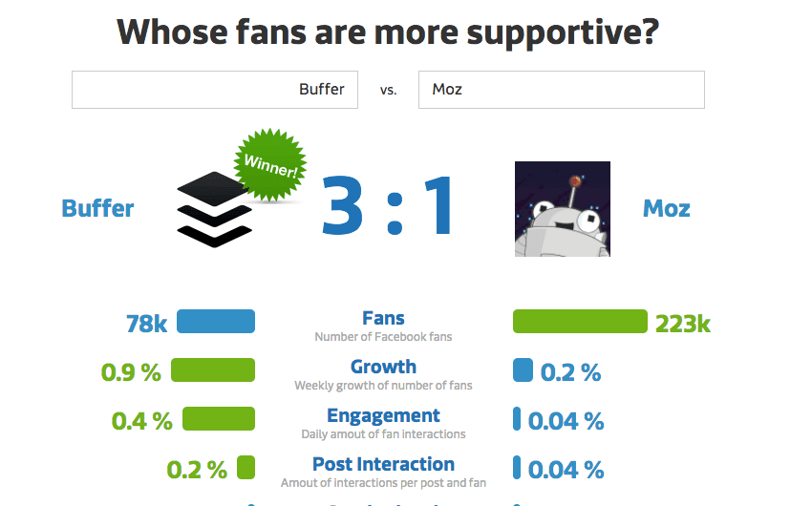
Task: Click Buffer's blue Fans bar
Action: (x=216, y=322)
